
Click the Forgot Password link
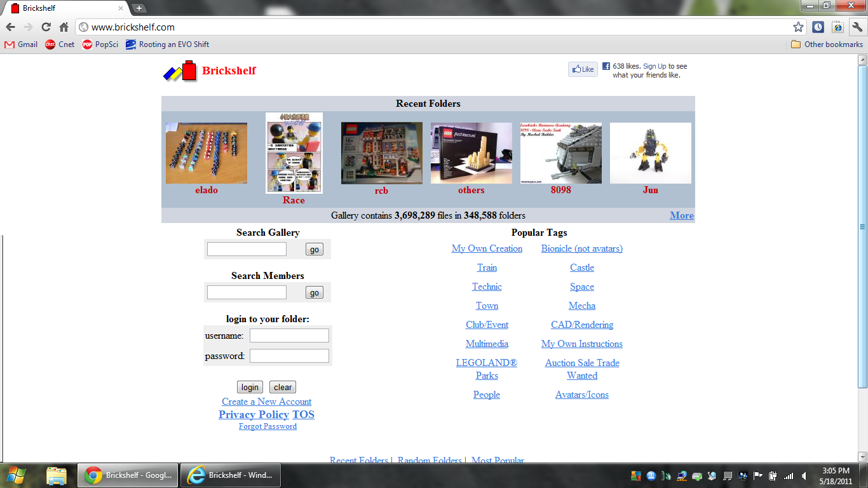[268, 426]
